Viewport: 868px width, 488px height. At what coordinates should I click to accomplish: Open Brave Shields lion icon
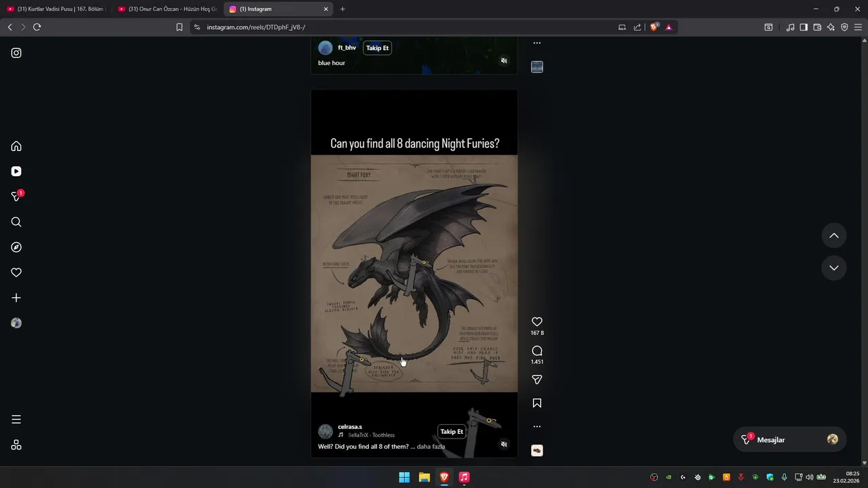click(x=654, y=27)
